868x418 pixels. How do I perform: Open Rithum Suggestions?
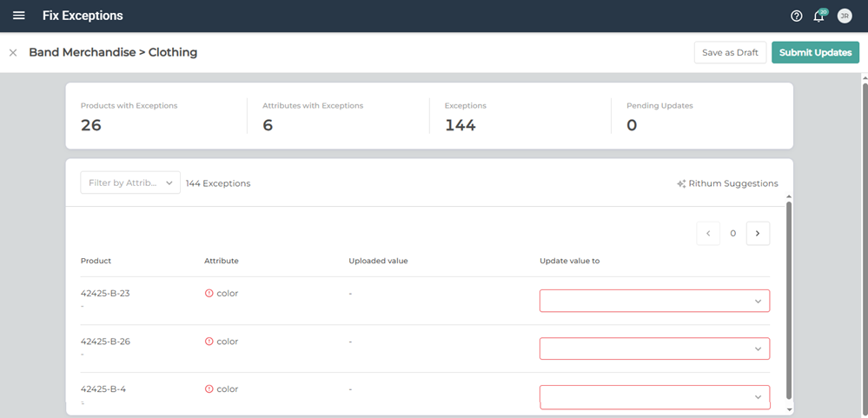[x=727, y=183]
